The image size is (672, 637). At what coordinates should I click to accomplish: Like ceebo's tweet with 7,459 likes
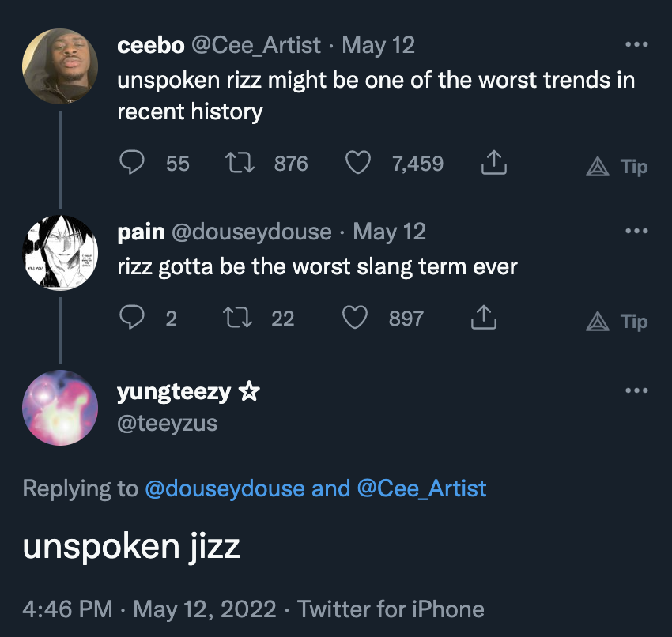358,163
